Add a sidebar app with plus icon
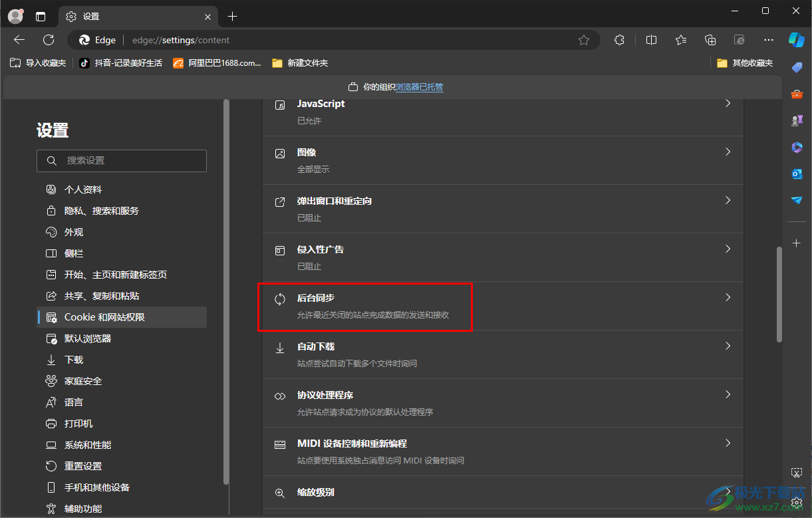 point(797,243)
